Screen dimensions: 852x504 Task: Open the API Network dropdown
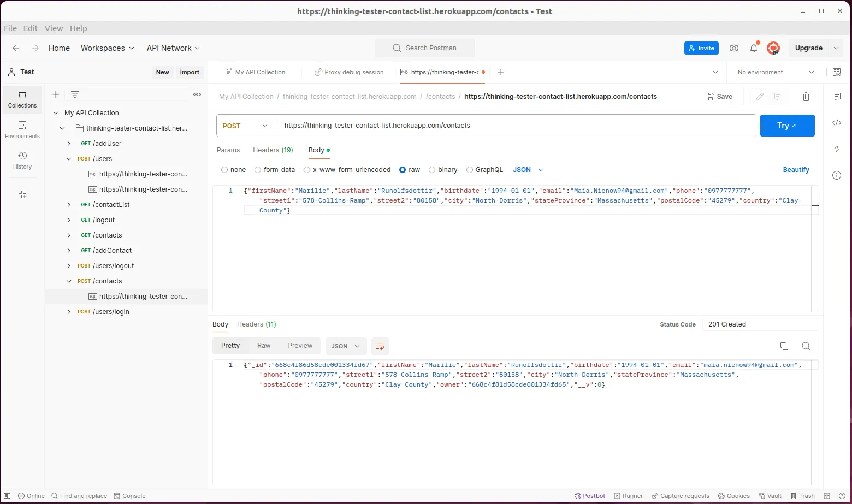[173, 48]
